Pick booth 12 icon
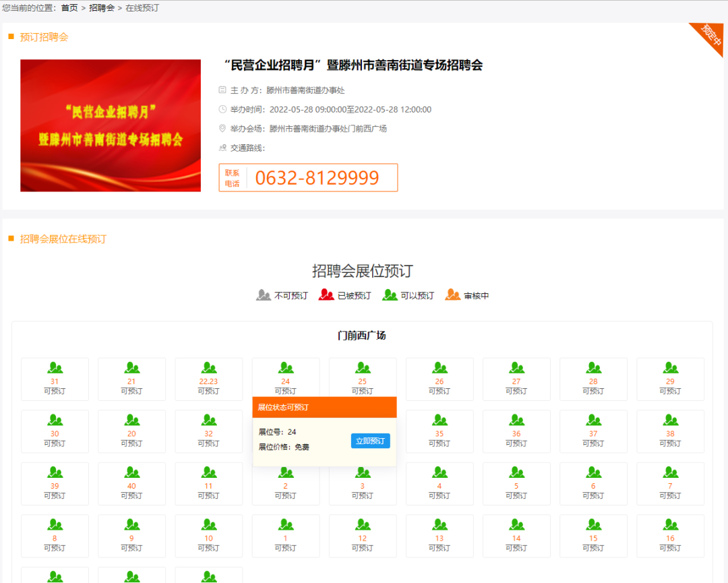 (x=363, y=525)
